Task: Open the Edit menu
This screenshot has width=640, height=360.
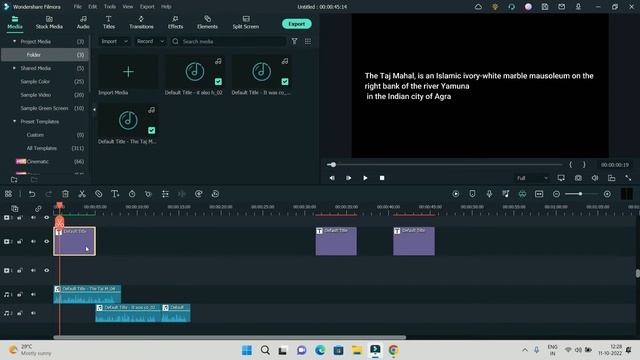Action: pyautogui.click(x=93, y=7)
